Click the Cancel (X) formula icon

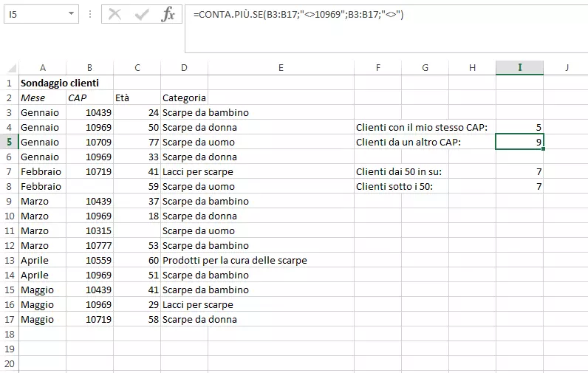pyautogui.click(x=114, y=14)
